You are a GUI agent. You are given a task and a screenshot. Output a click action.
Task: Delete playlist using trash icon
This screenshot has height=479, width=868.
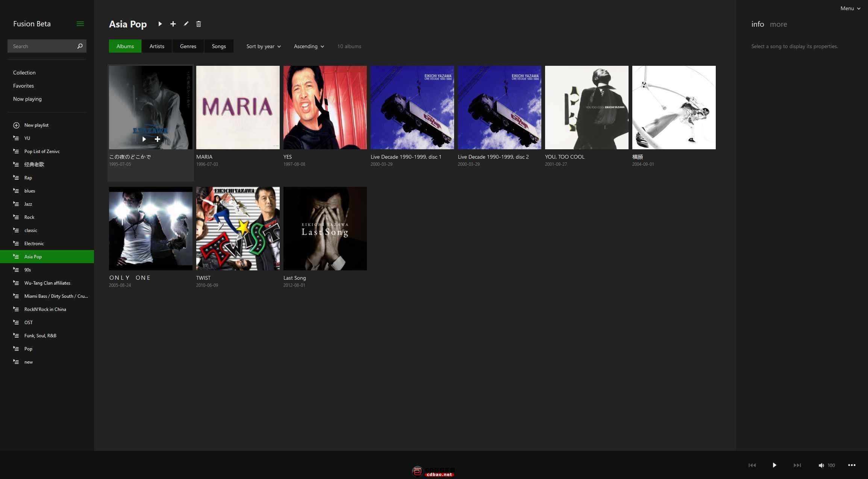coord(198,24)
